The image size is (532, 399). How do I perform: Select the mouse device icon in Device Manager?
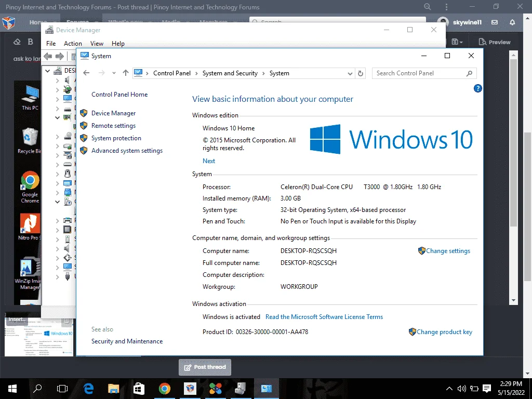click(68, 174)
